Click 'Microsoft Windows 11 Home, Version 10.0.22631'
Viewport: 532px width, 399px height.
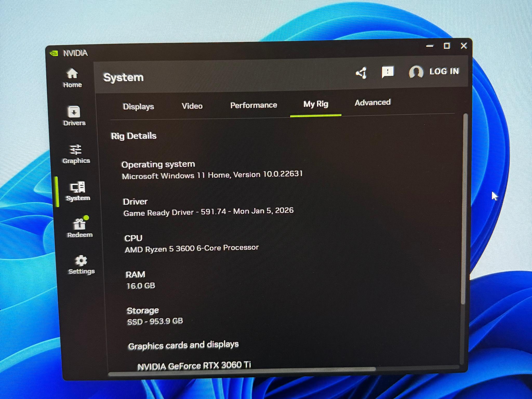212,175
